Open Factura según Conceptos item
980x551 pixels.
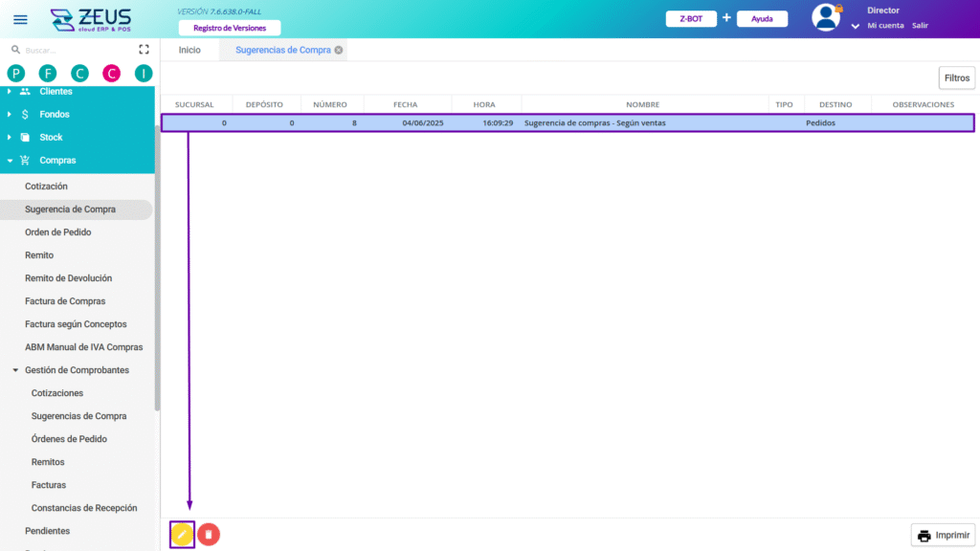76,325
